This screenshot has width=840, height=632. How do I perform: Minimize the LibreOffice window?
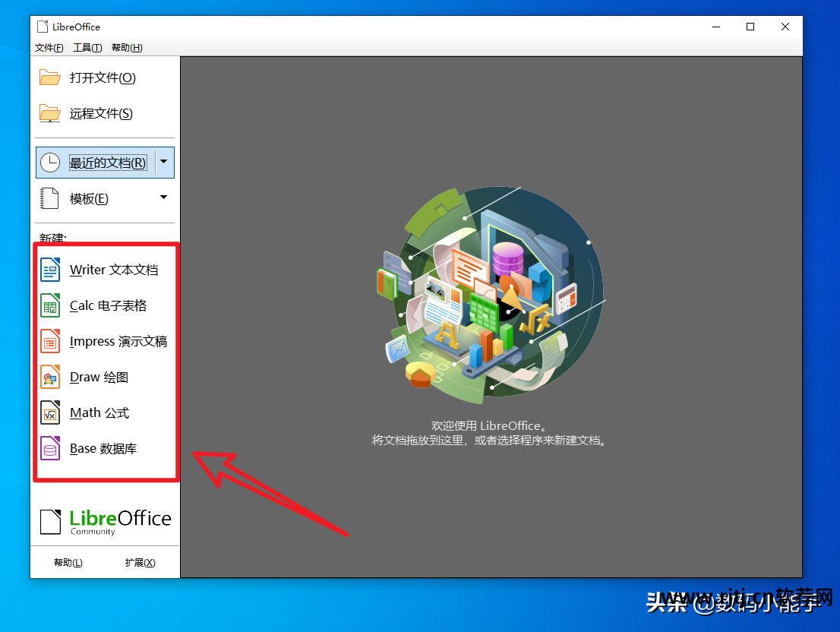click(716, 27)
